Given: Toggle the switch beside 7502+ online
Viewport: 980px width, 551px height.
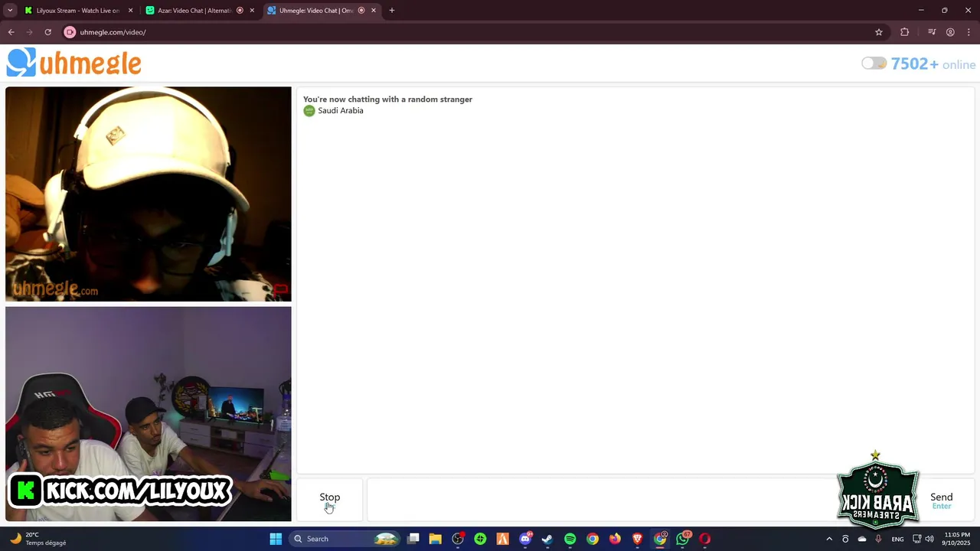Looking at the screenshot, I should click(x=874, y=64).
